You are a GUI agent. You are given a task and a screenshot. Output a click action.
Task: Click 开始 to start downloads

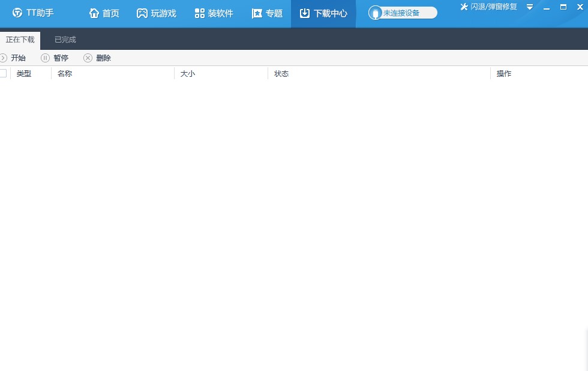pos(13,58)
